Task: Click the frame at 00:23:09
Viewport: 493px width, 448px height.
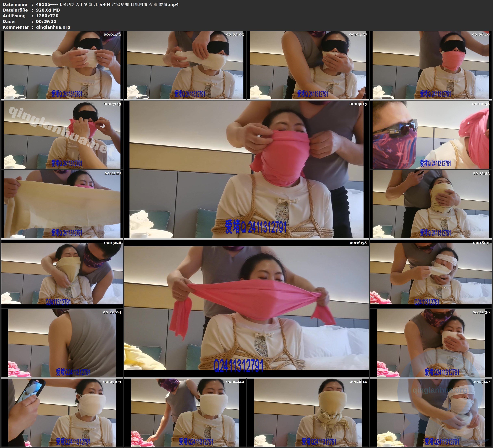Action: [62, 412]
